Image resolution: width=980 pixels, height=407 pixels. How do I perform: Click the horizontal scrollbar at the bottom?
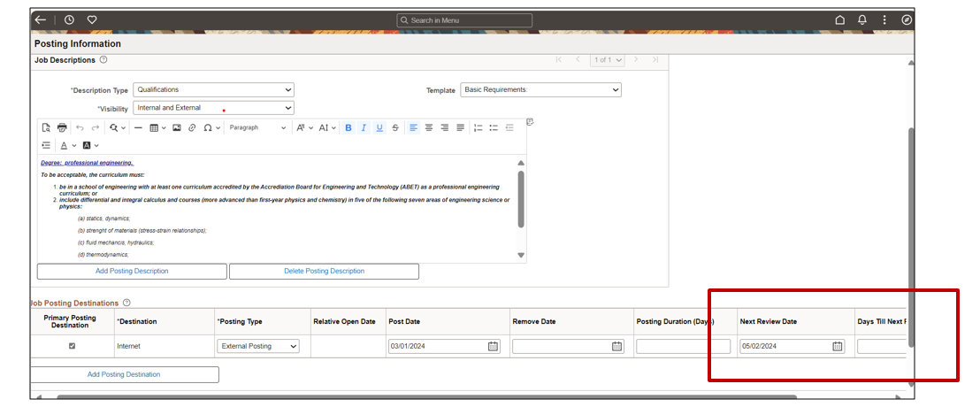click(427, 396)
